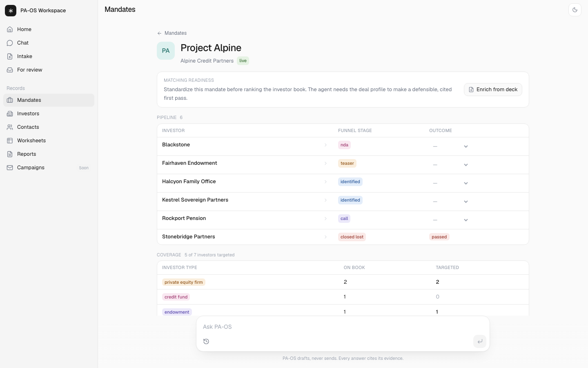Click the call funnel stage badge
Screen dimensions: 588x368
click(x=344, y=218)
